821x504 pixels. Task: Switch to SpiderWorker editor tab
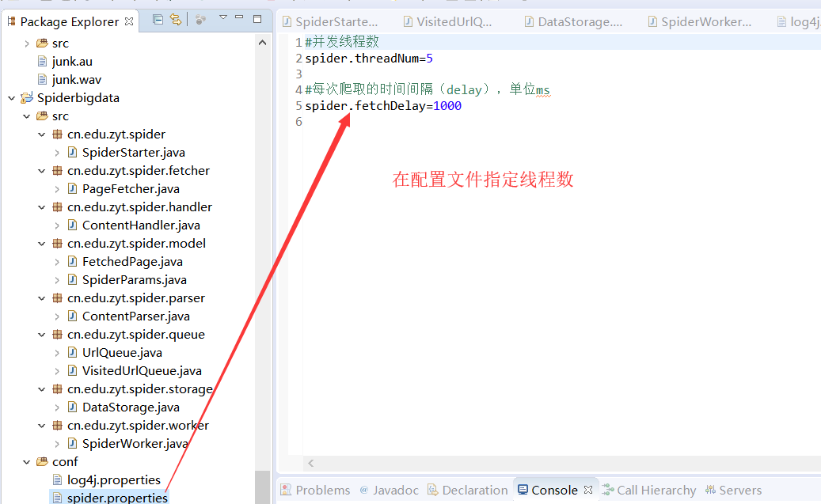coord(700,21)
